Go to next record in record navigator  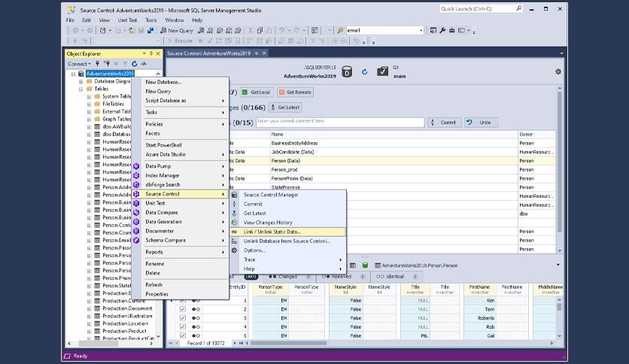click(235, 343)
